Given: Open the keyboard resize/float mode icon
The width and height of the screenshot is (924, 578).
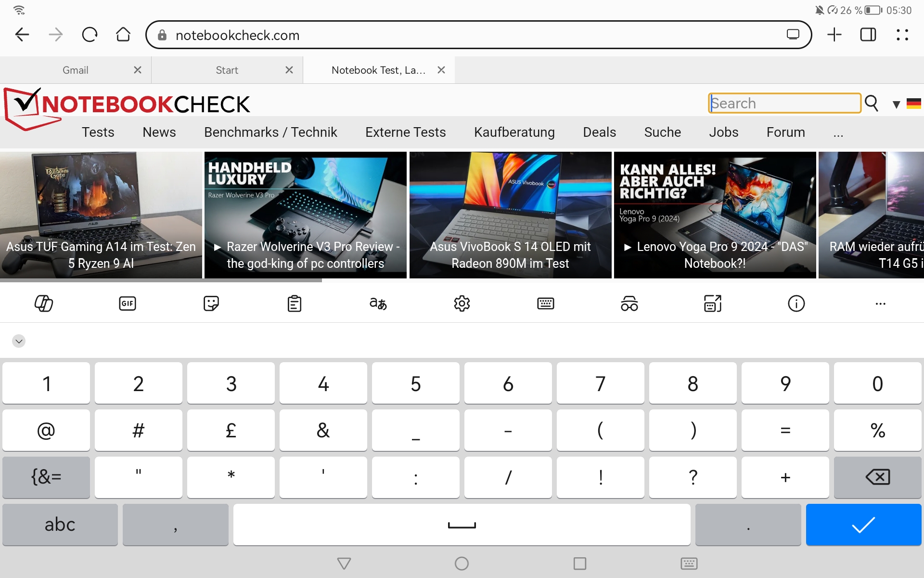Looking at the screenshot, I should (713, 303).
